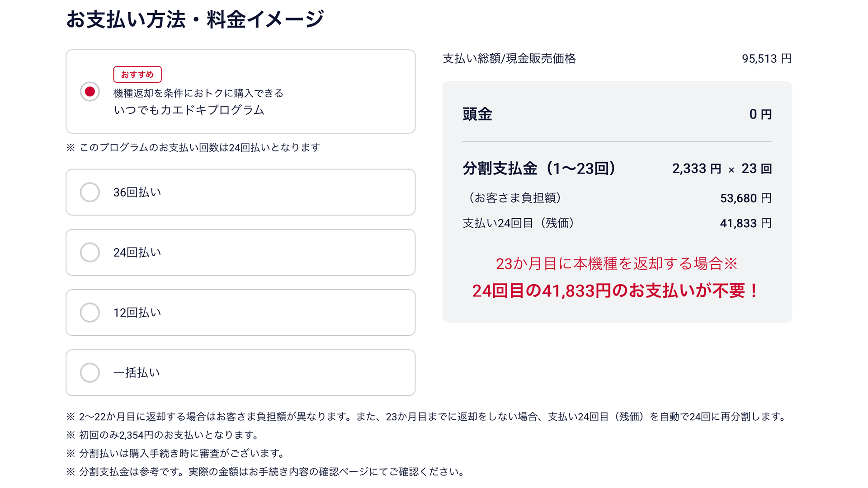Screen dimensions: 868x488
Task: Select the いつでもカエドキプログラム radio button
Action: tap(90, 92)
